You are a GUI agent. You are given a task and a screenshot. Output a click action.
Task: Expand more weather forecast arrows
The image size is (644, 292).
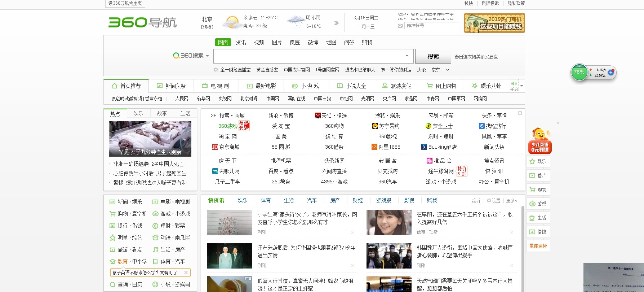(x=337, y=23)
